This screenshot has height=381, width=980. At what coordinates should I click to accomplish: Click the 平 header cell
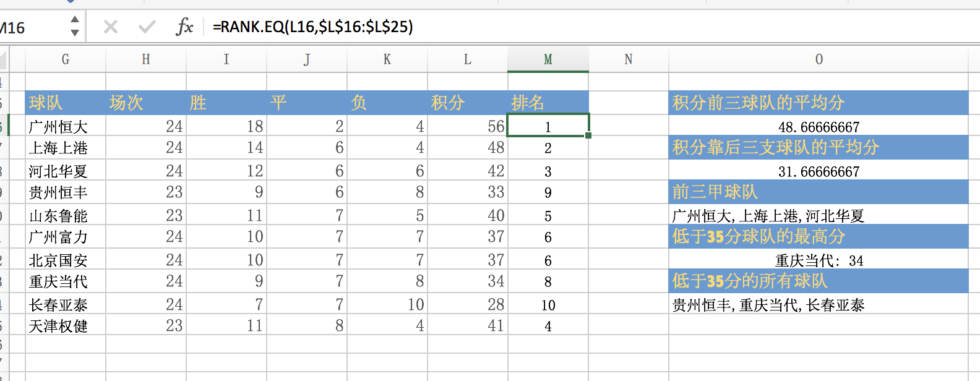[307, 103]
